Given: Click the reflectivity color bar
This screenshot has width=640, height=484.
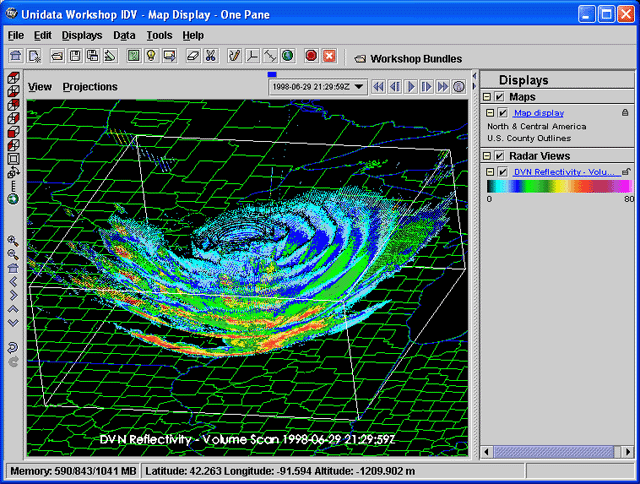Looking at the screenshot, I should [559, 186].
